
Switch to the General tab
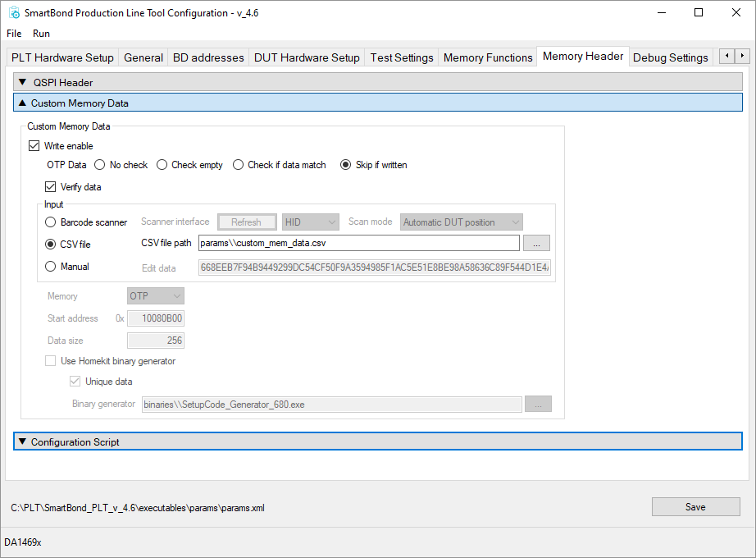(x=143, y=57)
